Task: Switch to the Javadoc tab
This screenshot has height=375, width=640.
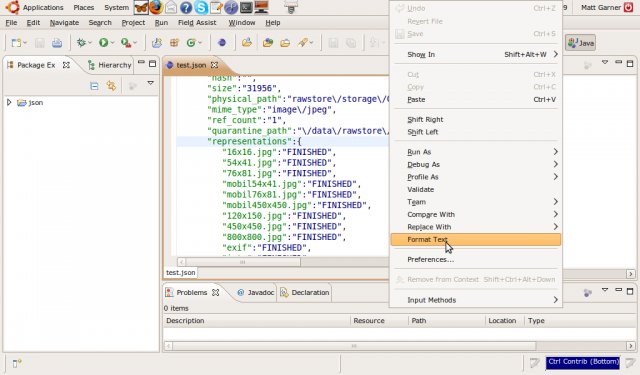Action: pos(256,293)
